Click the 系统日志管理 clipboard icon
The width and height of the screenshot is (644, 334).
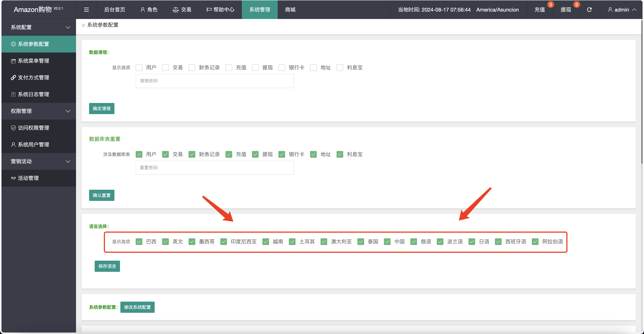coord(13,94)
